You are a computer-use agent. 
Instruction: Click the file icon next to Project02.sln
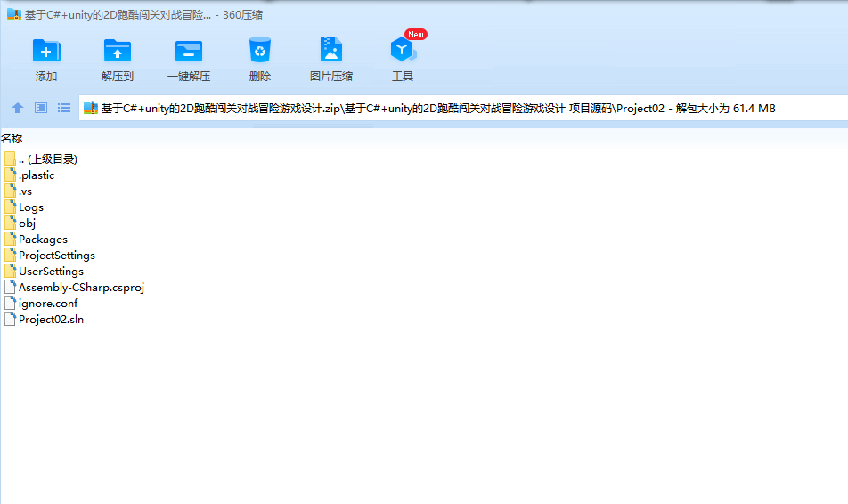coord(10,319)
